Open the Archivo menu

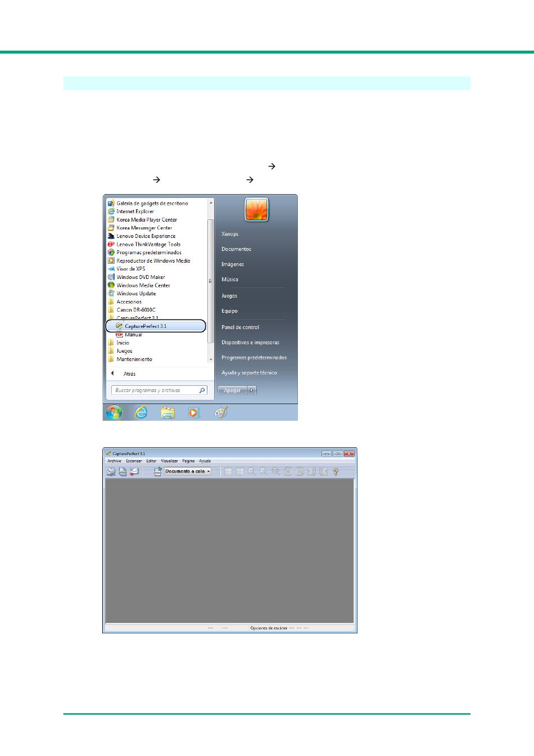click(115, 461)
